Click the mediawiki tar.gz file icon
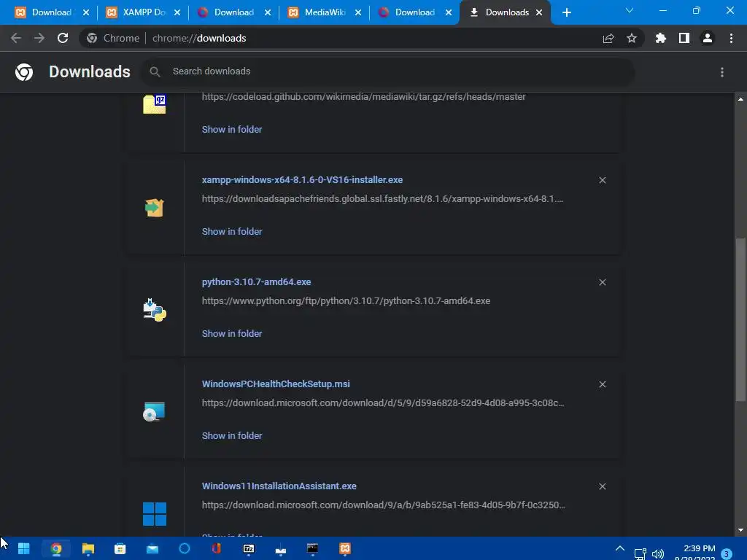Viewport: 747px width, 560px height. (155, 104)
